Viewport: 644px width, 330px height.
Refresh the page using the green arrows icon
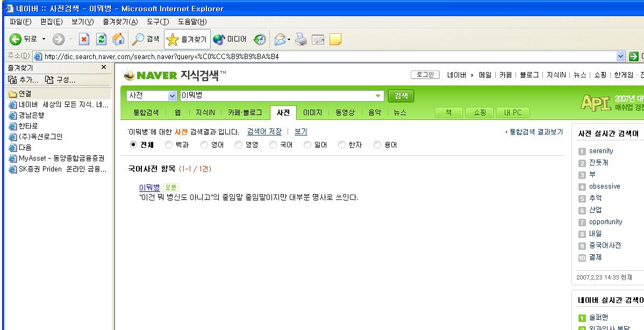(101, 39)
